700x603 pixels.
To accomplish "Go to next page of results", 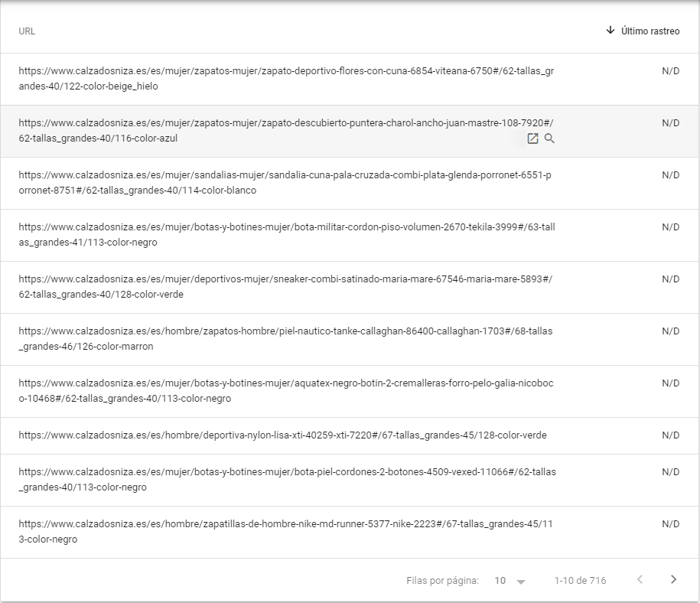I will (x=673, y=579).
